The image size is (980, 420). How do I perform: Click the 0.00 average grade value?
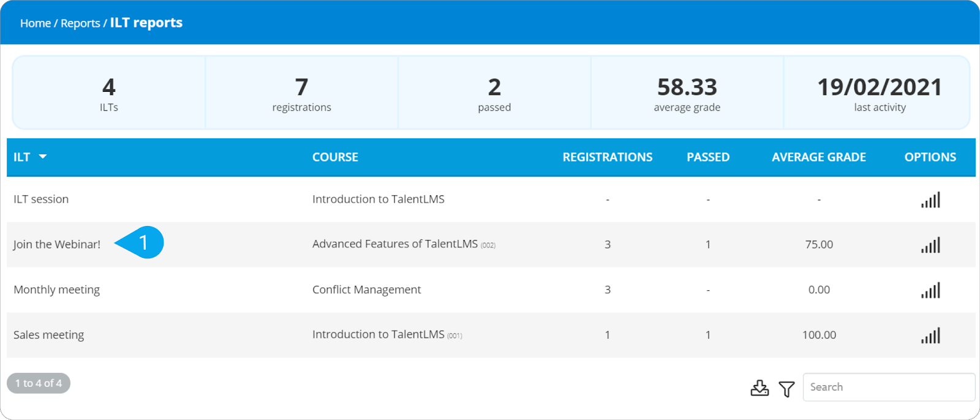[x=819, y=290]
